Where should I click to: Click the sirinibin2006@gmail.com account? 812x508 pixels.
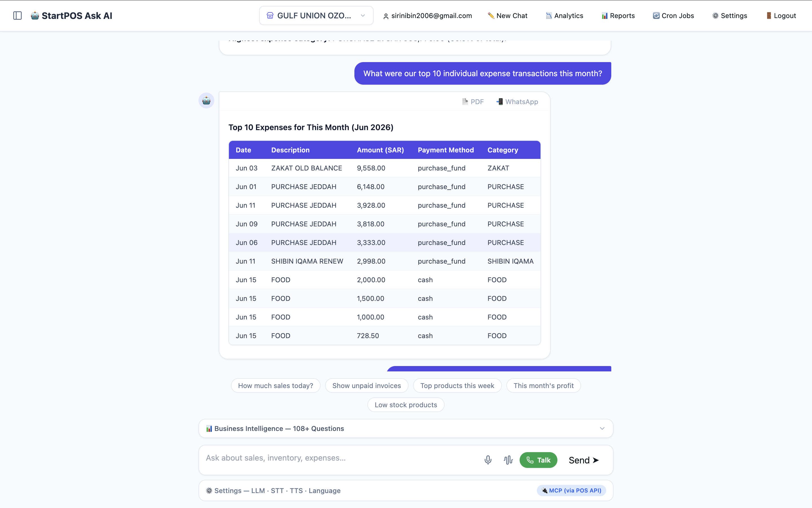pos(427,16)
